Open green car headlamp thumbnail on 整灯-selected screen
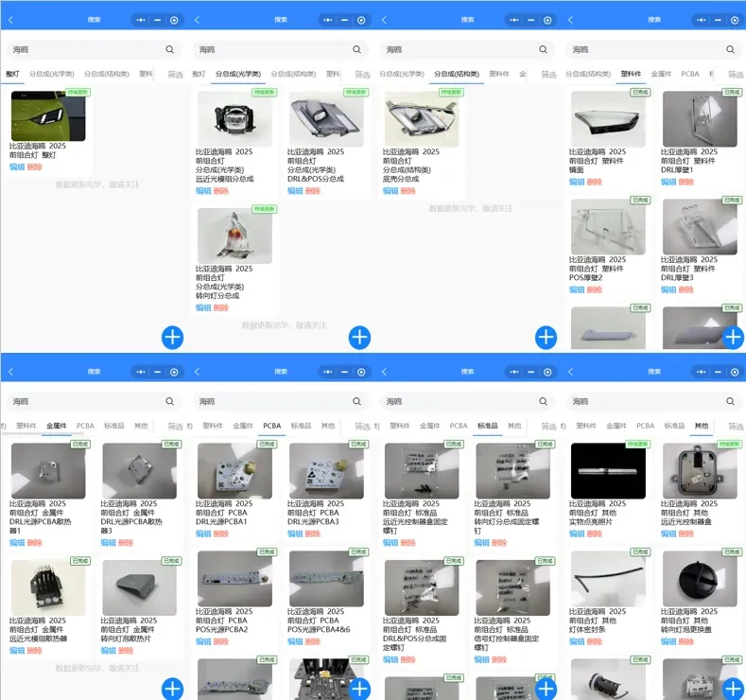 48,115
